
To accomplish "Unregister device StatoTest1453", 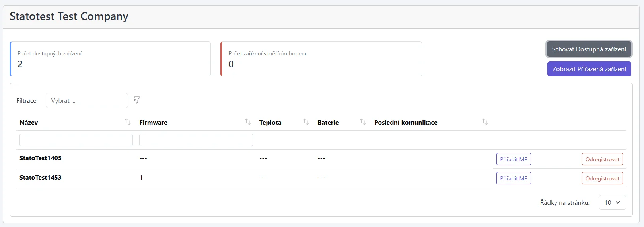I will [x=602, y=178].
